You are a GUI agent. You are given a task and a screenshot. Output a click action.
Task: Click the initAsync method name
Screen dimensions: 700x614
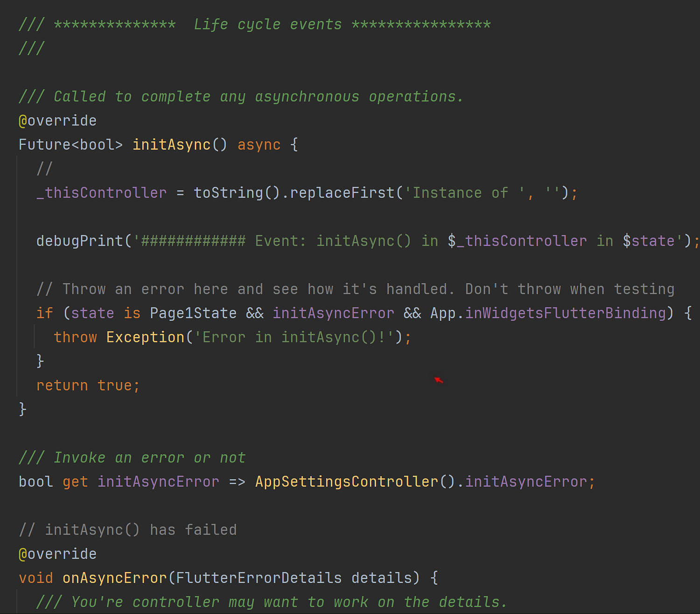point(172,145)
